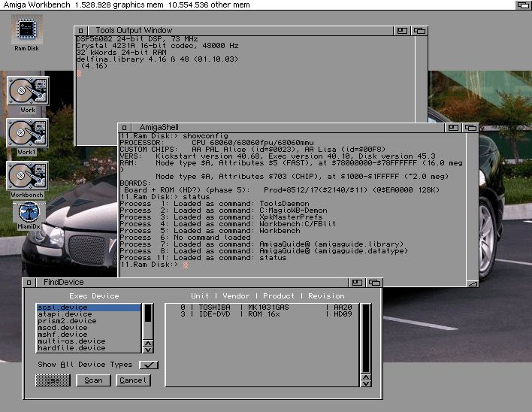Close the FindDevice window
Viewport: 532px width, 412px height.
pyautogui.click(x=29, y=283)
